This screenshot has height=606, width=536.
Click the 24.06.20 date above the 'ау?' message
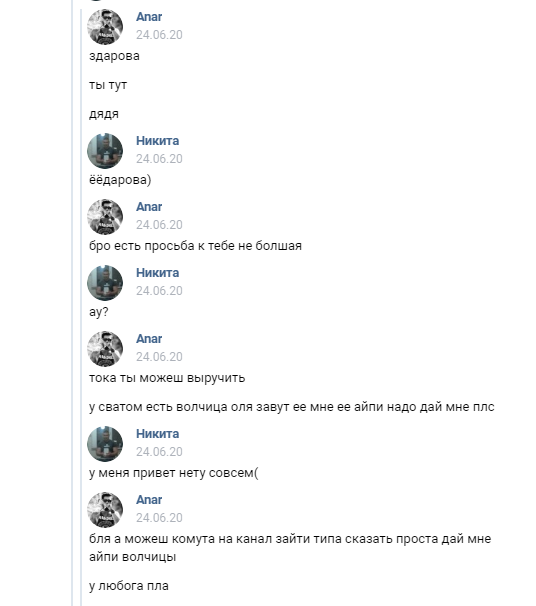[x=159, y=291]
